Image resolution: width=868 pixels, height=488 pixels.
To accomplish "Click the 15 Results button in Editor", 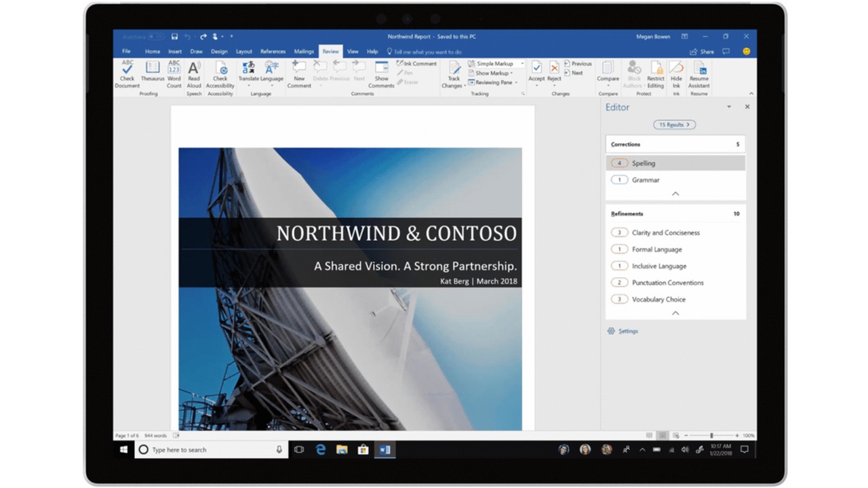I will click(x=674, y=124).
